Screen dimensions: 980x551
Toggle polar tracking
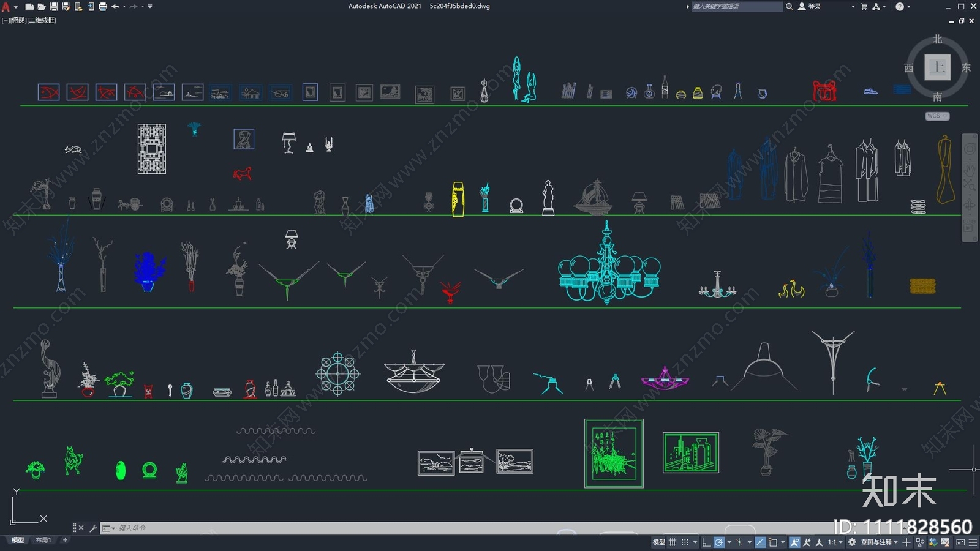[719, 542]
